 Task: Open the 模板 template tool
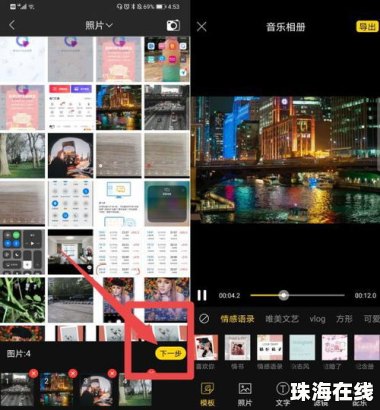(207, 394)
